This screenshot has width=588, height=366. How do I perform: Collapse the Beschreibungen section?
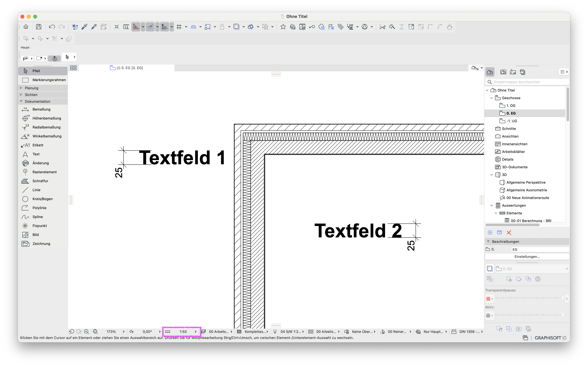point(488,242)
